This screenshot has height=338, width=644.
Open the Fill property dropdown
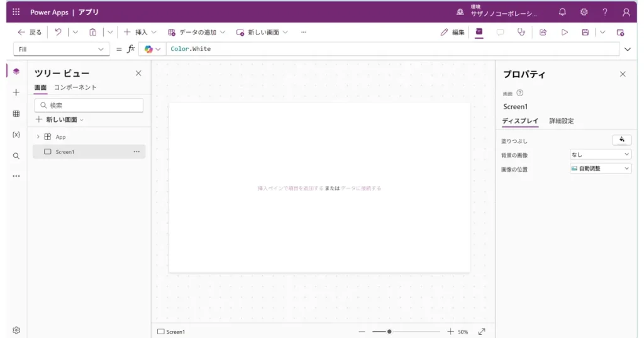click(61, 49)
